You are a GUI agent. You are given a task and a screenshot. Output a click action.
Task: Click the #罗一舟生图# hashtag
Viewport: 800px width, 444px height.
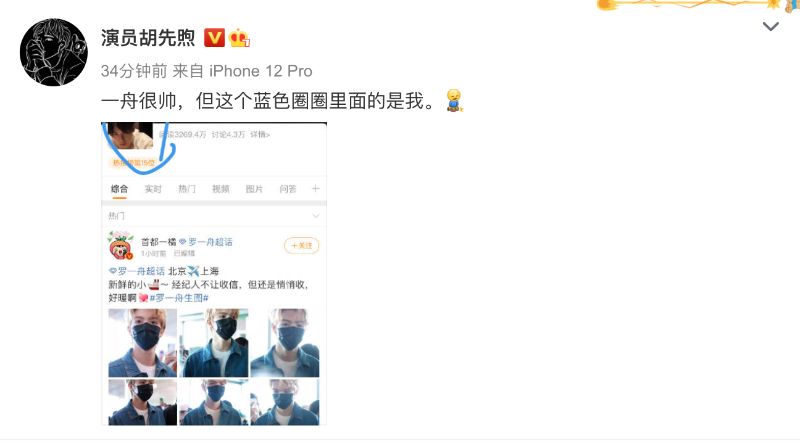coord(179,298)
